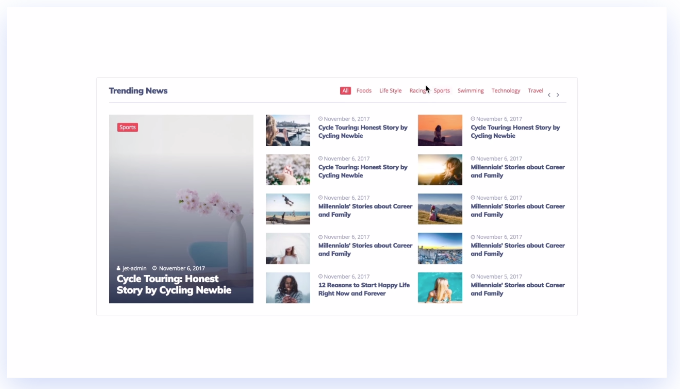Select the Travel category tab

click(535, 91)
